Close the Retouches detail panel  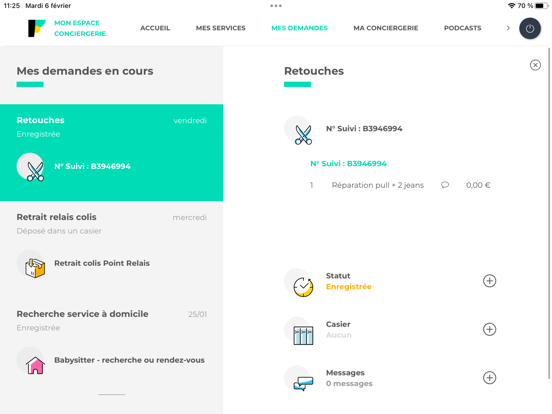(535, 65)
